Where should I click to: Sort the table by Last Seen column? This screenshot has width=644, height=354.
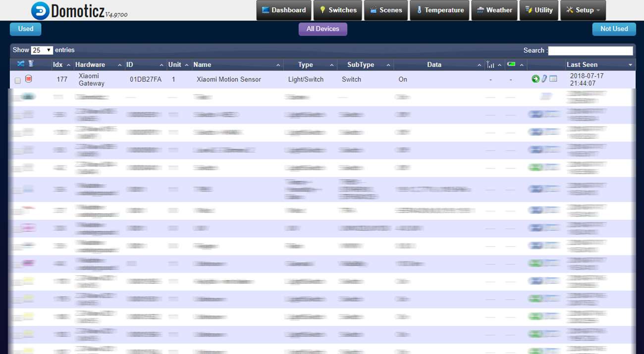(x=599, y=65)
